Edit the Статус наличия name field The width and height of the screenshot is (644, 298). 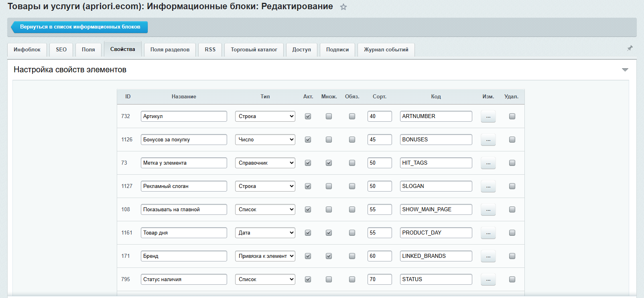(x=184, y=279)
